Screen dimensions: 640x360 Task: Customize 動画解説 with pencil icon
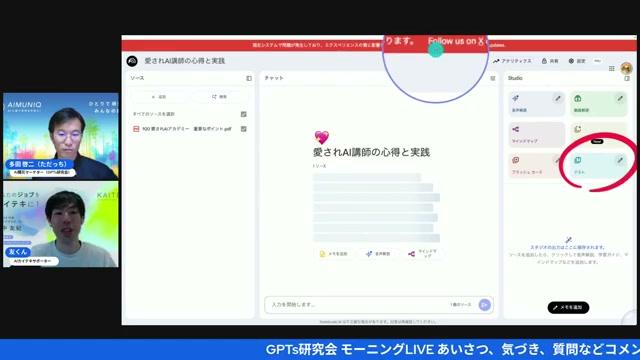[x=620, y=98]
